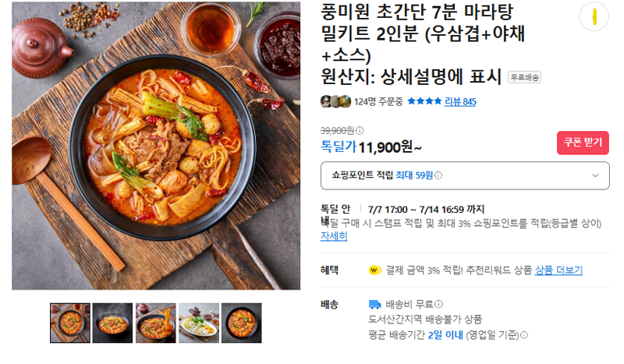Image resolution: width=624 pixels, height=364 pixels.
Task: Click the 쿠폰 받기 button
Action: click(x=583, y=143)
